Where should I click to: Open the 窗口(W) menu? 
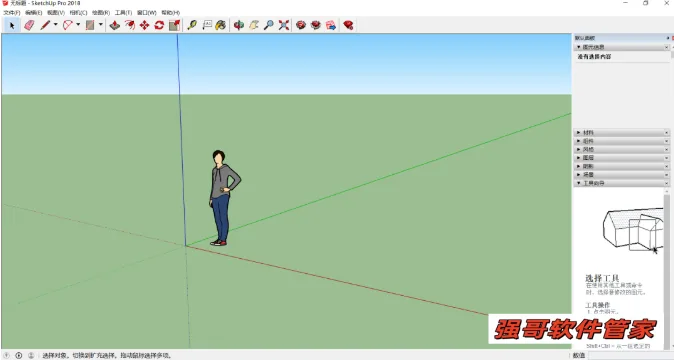click(147, 13)
